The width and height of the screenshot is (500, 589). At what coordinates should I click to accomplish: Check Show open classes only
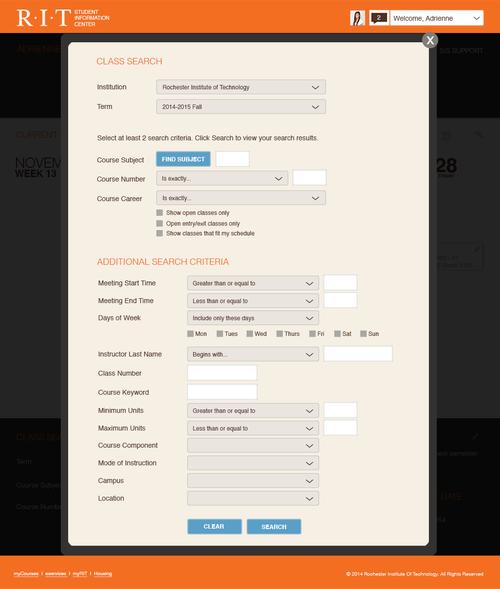click(x=160, y=213)
